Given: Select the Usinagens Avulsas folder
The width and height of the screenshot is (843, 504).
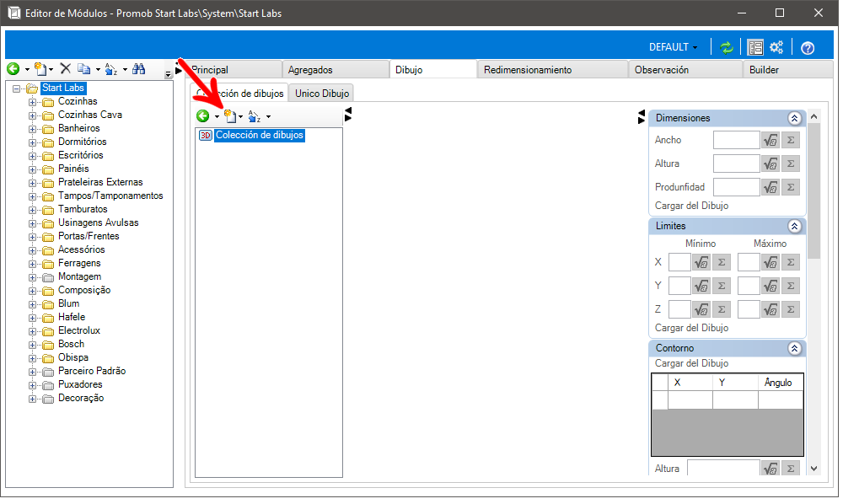Looking at the screenshot, I should point(98,223).
